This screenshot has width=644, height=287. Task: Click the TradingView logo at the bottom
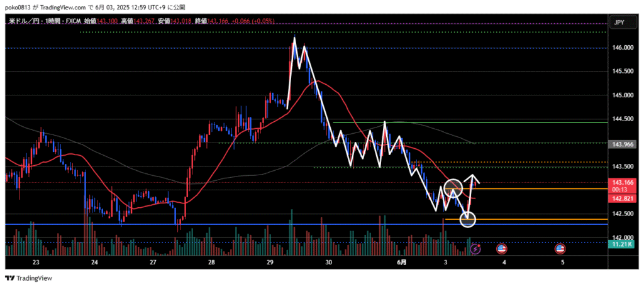[30, 278]
